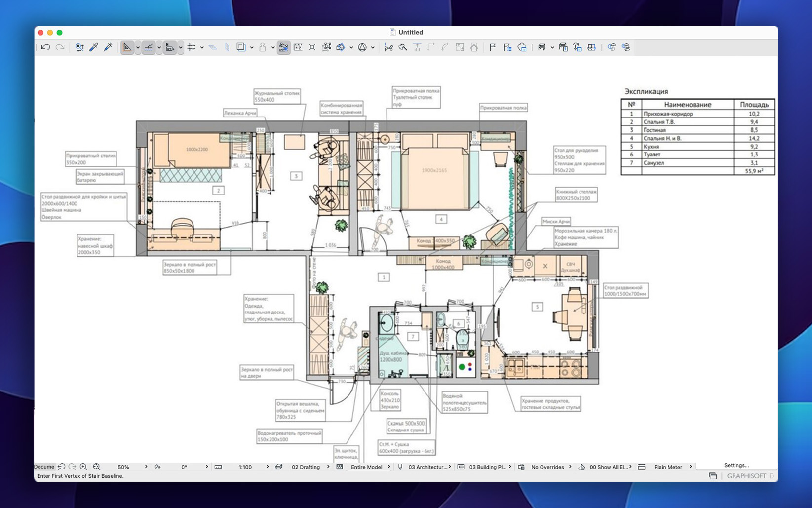The image size is (812, 508).
Task: Click the flag Mark-Up tool icon
Action: pyautogui.click(x=492, y=47)
